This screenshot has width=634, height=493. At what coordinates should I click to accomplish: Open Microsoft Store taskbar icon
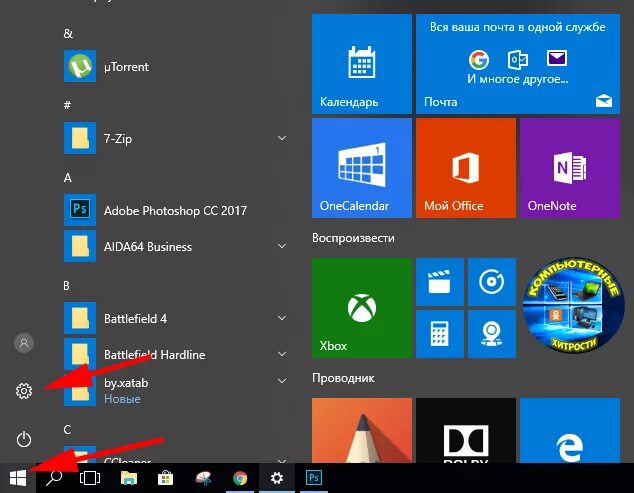(x=165, y=478)
